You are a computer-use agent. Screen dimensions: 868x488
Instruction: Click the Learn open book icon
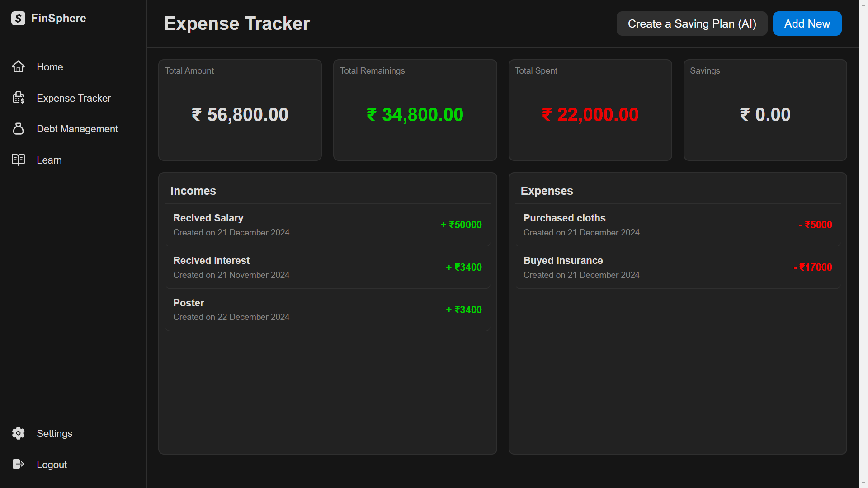(18, 160)
